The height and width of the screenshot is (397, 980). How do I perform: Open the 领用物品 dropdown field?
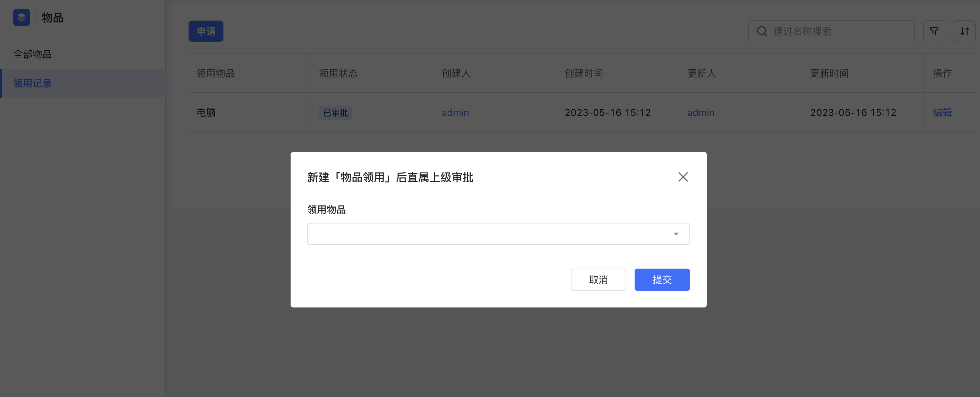[x=498, y=234]
